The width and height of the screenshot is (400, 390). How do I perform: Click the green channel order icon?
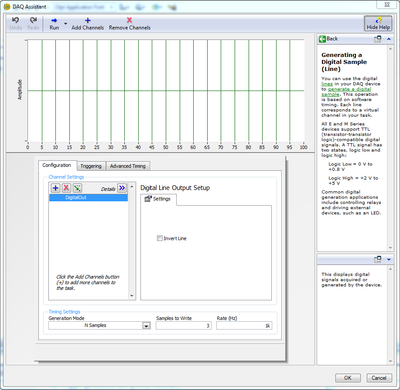77,188
